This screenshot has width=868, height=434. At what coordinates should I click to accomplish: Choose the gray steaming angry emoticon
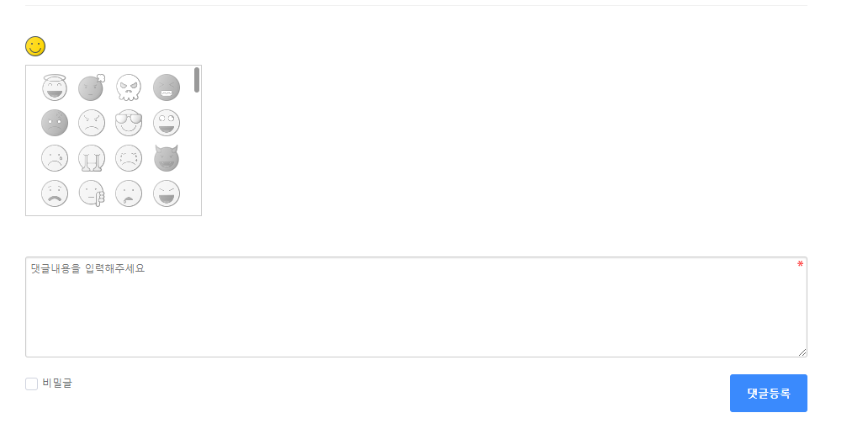[x=92, y=87]
